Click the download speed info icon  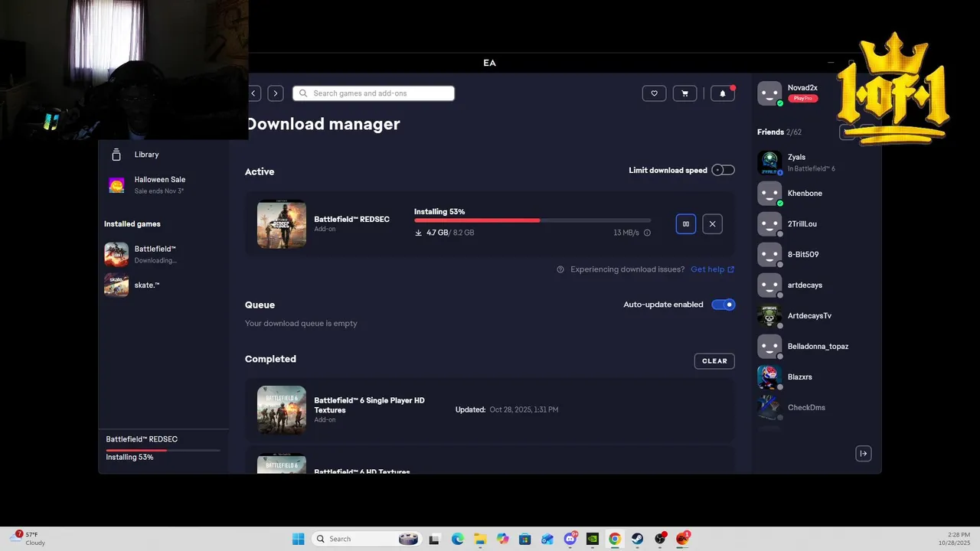click(x=647, y=233)
